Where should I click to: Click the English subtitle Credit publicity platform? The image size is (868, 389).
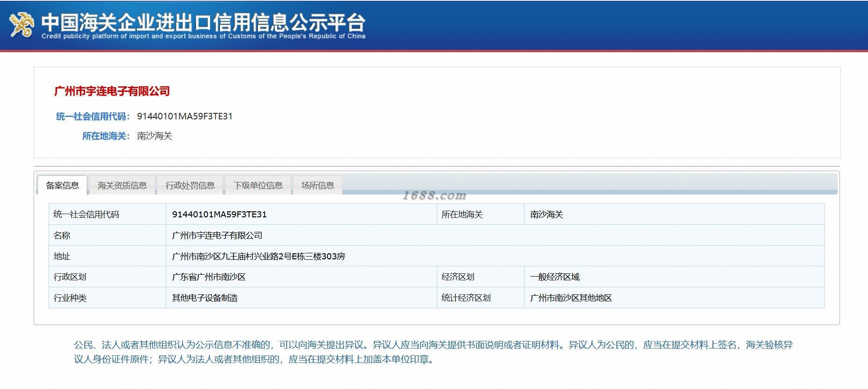pos(203,36)
